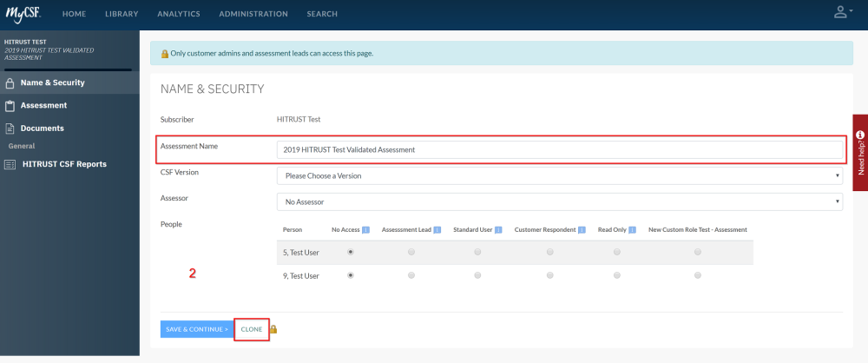
Task: Open the CSF Version dropdown
Action: coord(559,175)
